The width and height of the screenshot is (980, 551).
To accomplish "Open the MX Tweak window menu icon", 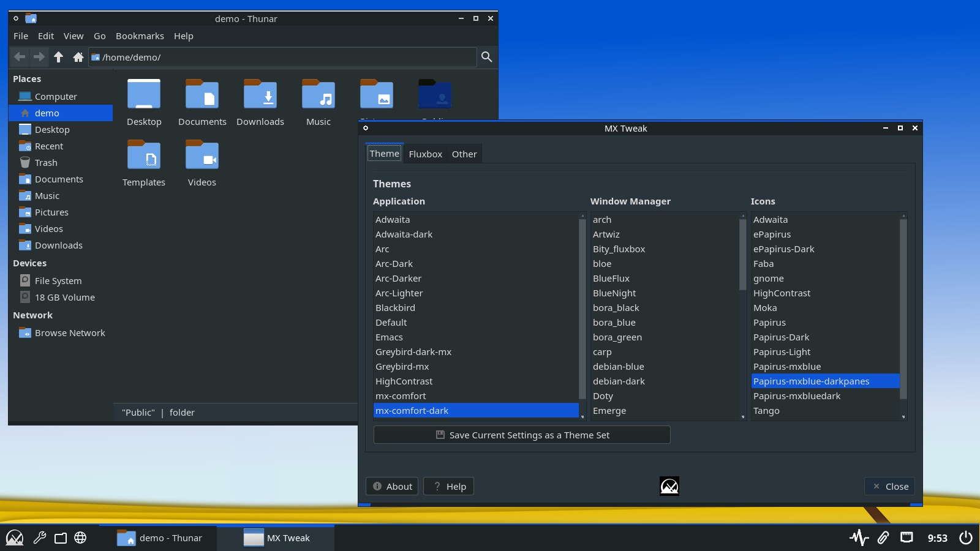I will (366, 128).
